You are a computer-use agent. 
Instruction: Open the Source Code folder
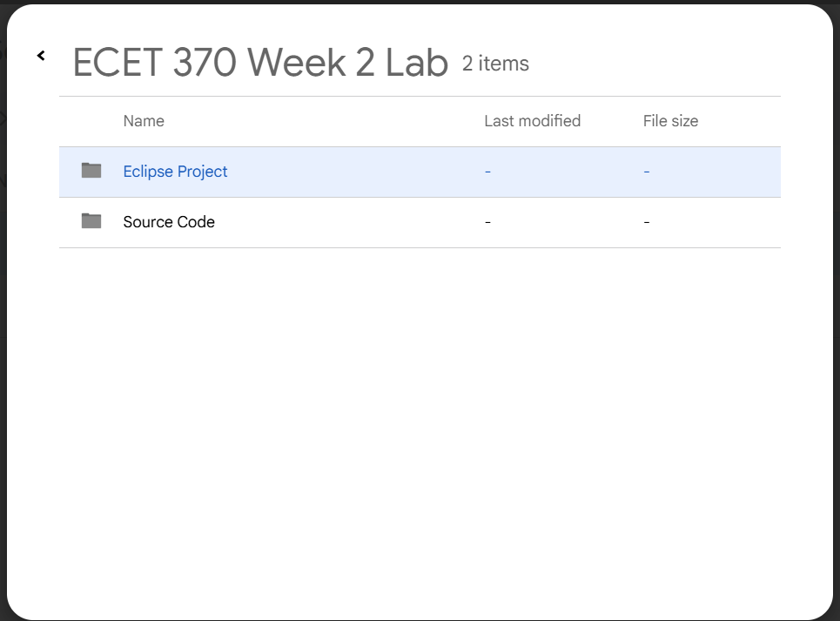pos(169,221)
